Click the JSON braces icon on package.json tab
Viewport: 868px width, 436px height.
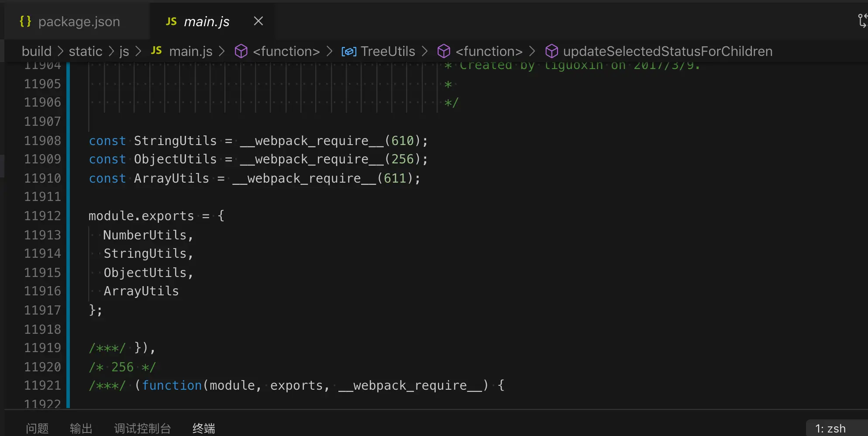tap(26, 21)
